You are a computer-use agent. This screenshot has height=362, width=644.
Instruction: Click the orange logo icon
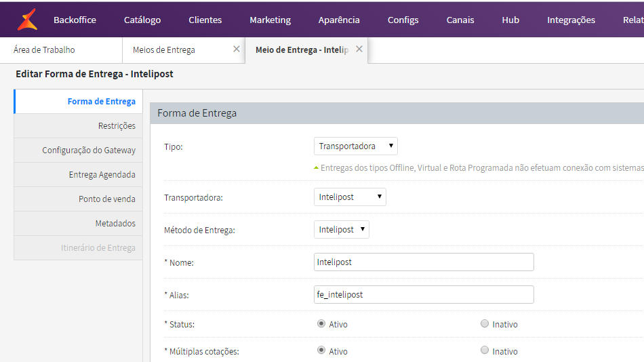(28, 20)
